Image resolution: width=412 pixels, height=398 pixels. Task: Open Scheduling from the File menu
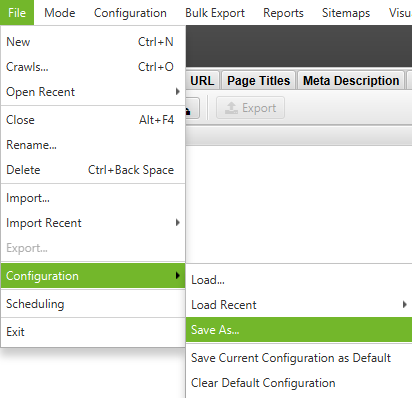coord(93,304)
